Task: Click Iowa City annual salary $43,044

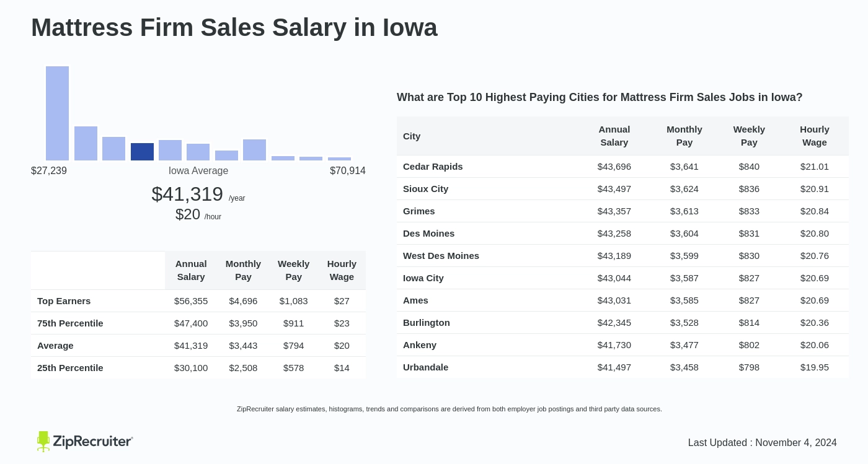Action: [614, 278]
